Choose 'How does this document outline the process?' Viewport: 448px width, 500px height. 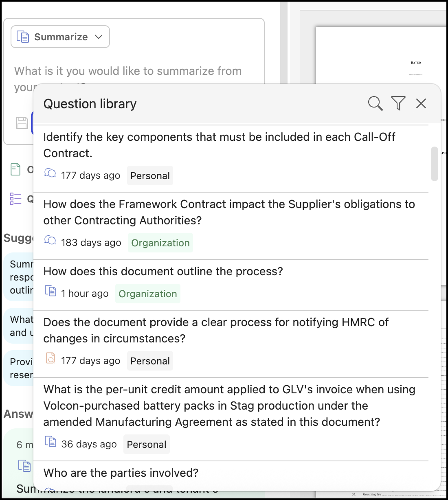pyautogui.click(x=163, y=271)
